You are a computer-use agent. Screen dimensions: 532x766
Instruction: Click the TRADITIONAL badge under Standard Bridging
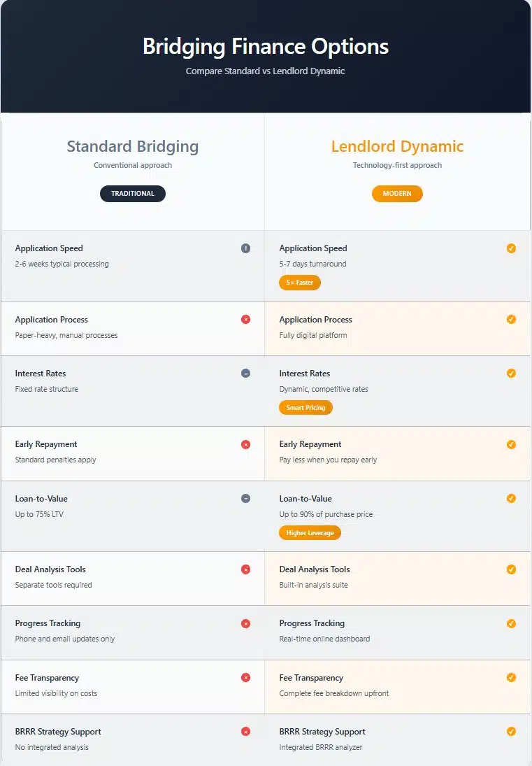pyautogui.click(x=133, y=194)
